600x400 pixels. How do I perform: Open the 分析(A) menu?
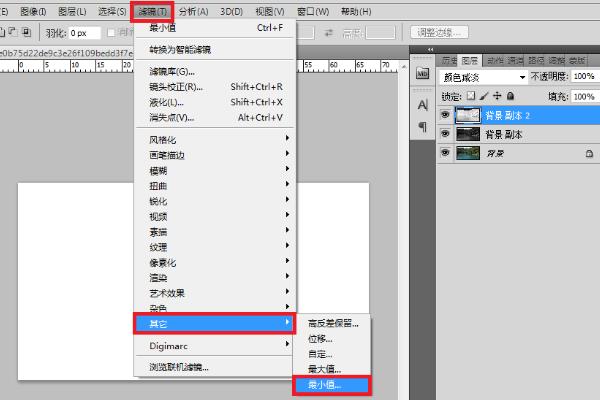(194, 11)
